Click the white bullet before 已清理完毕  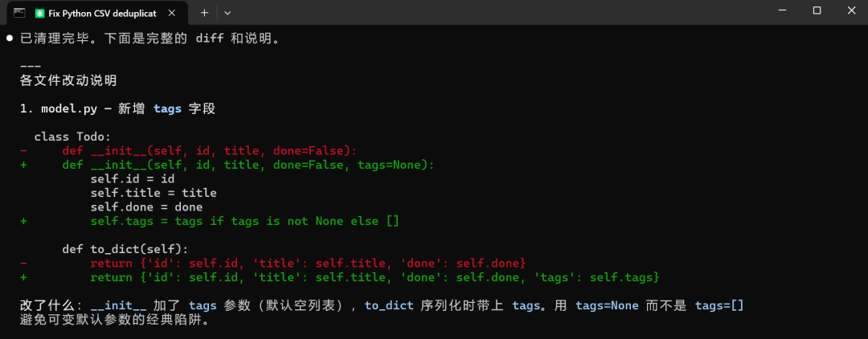point(10,39)
